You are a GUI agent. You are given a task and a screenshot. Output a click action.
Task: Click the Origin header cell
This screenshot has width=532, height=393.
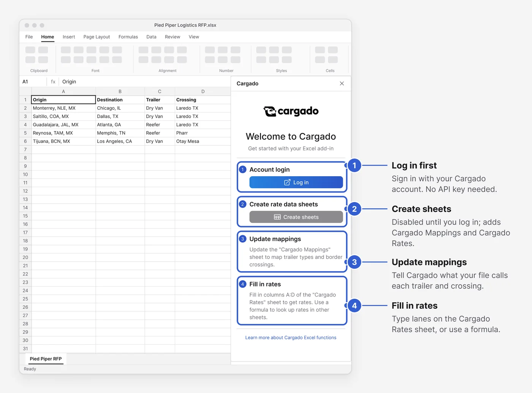click(63, 100)
